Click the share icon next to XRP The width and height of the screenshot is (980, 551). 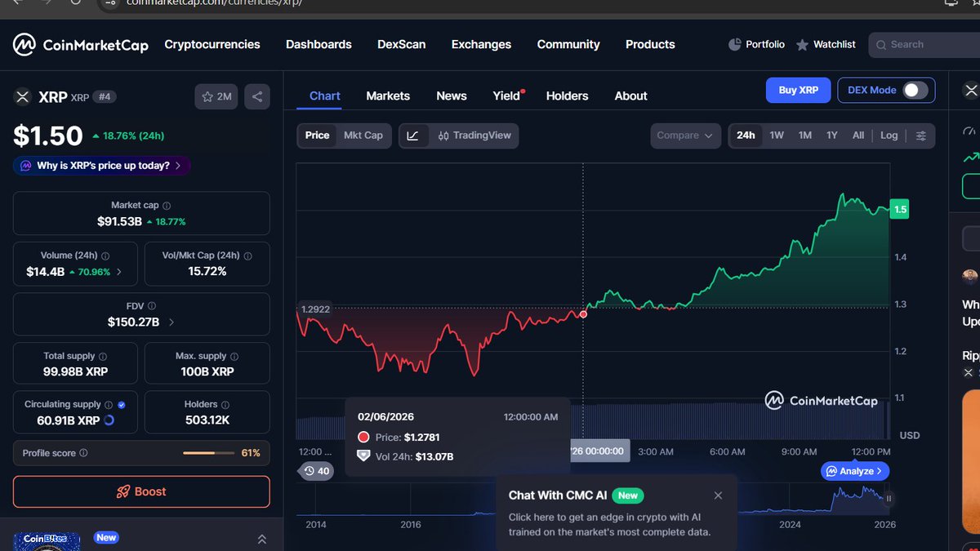tap(257, 96)
